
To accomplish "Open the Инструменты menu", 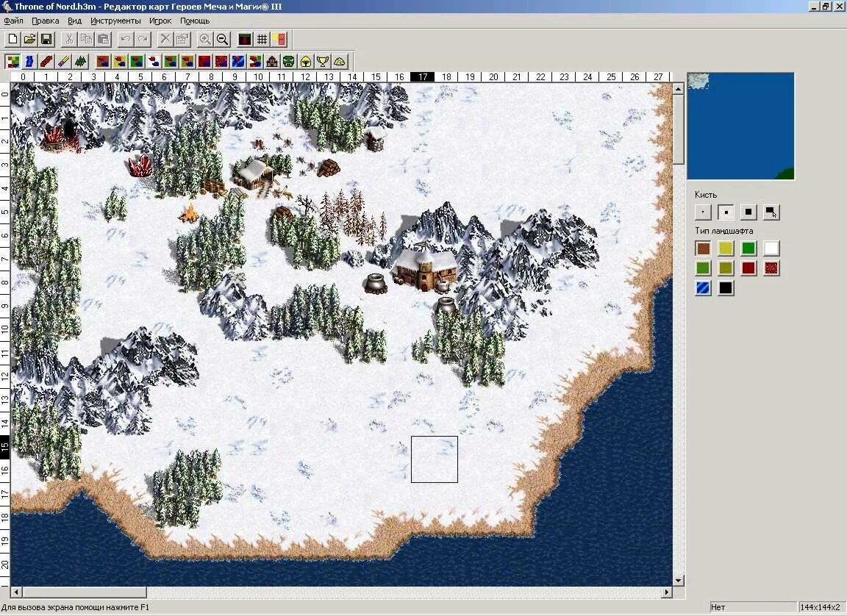I will 115,21.
